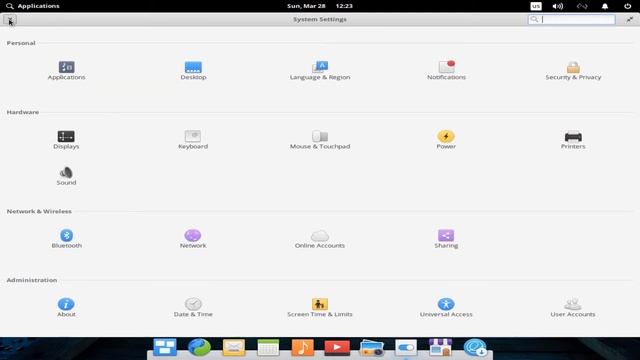The image size is (640, 360).
Task: Open Sharing settings
Action: pos(446,239)
